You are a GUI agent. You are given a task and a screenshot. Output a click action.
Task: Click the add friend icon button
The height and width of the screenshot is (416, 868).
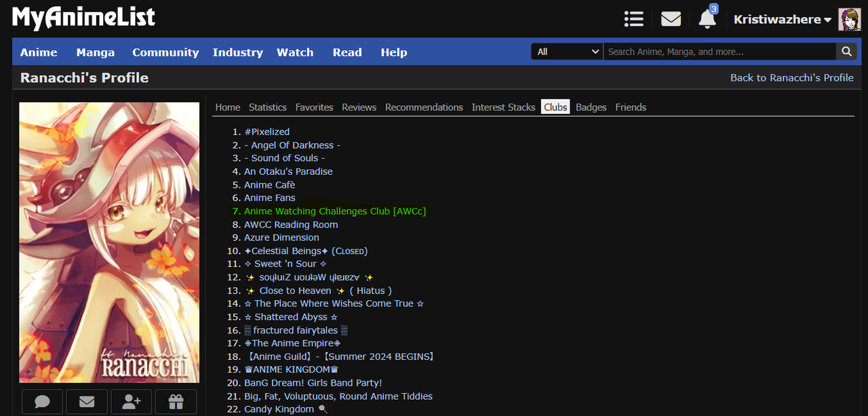pos(132,402)
